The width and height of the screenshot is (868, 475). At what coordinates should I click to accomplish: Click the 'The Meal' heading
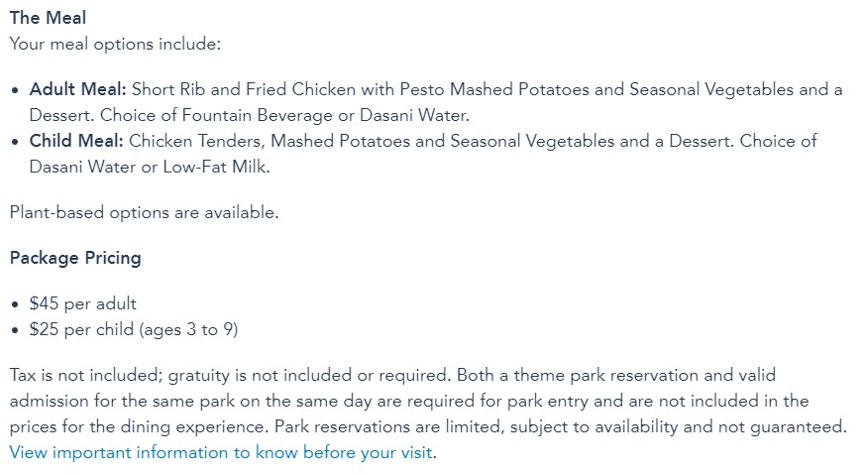click(x=48, y=18)
